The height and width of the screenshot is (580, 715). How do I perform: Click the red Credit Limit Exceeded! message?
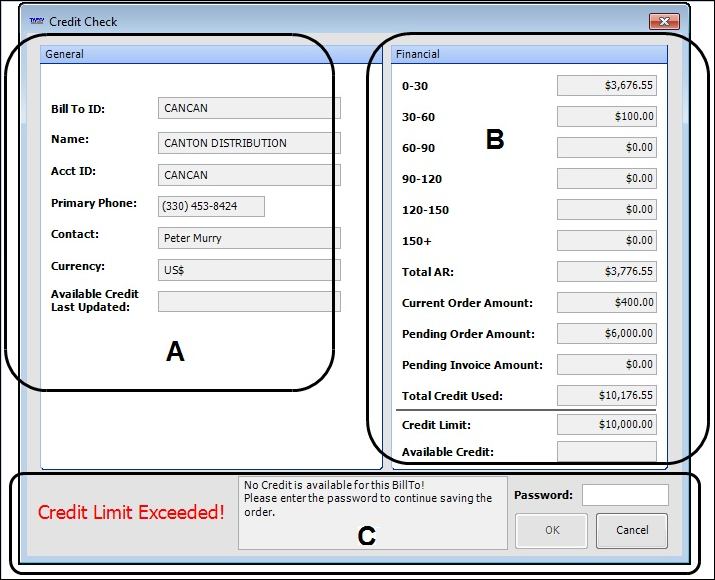pos(131,513)
